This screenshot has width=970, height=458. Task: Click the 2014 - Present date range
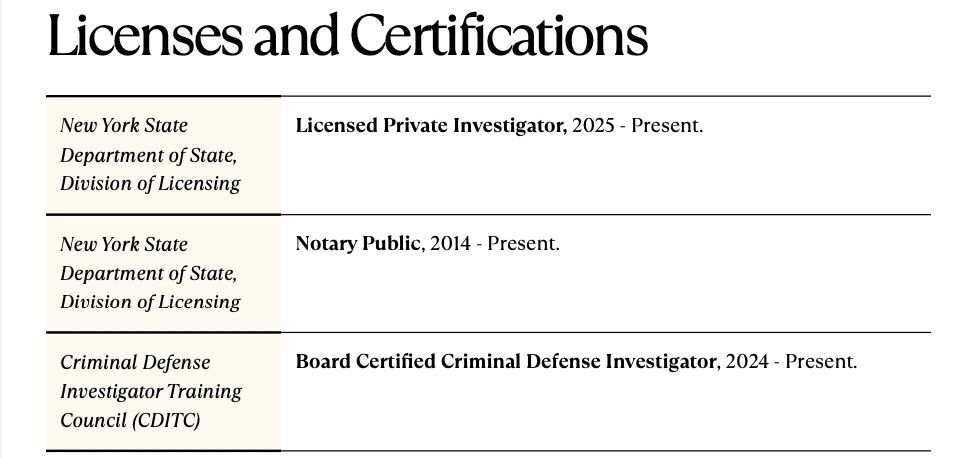coord(494,243)
